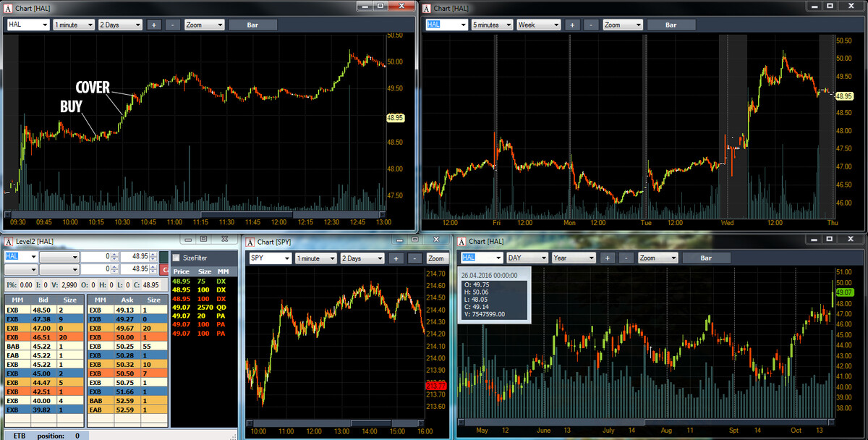Click the Price column header in time and sales
The width and height of the screenshot is (868, 440).
click(181, 271)
